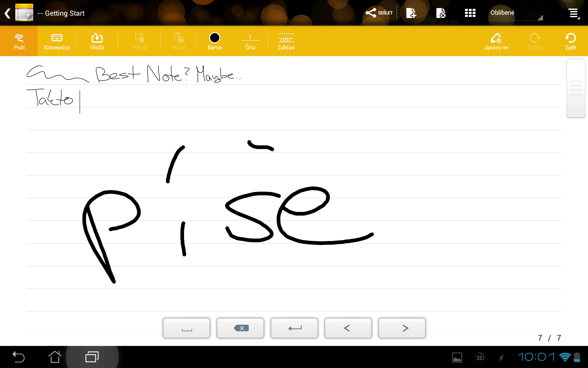The height and width of the screenshot is (368, 588).
Task: Redo with the Znovu button
Action: pos(535,41)
